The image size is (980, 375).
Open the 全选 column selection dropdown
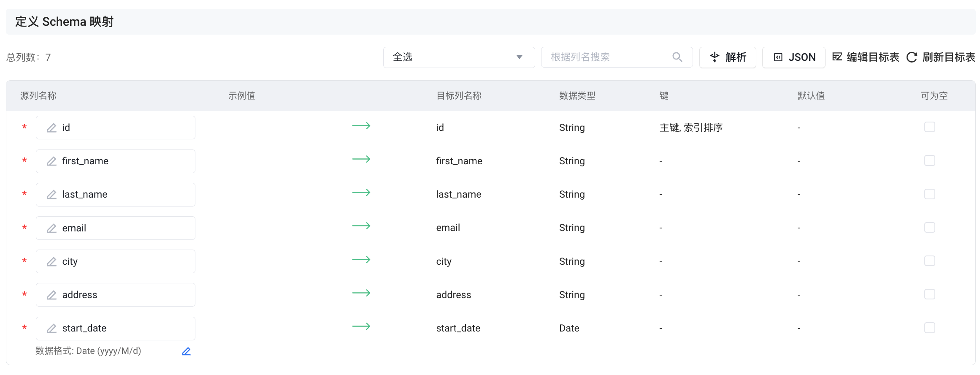pyautogui.click(x=458, y=57)
